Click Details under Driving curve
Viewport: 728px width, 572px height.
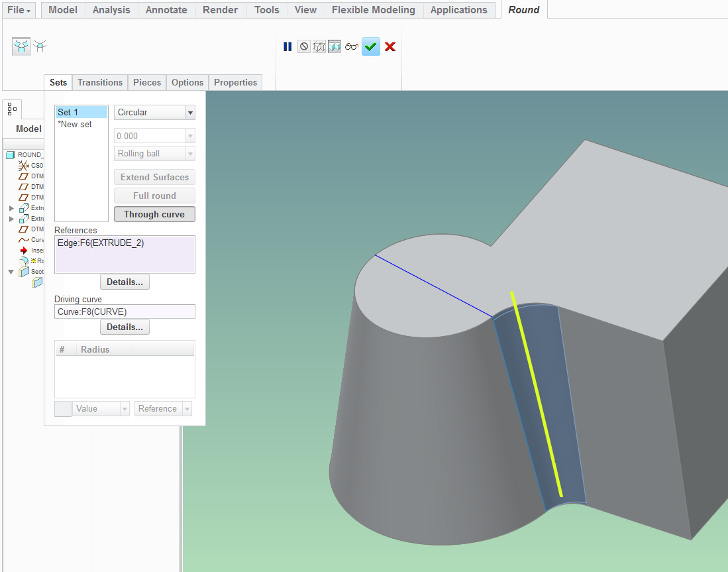pyautogui.click(x=125, y=327)
